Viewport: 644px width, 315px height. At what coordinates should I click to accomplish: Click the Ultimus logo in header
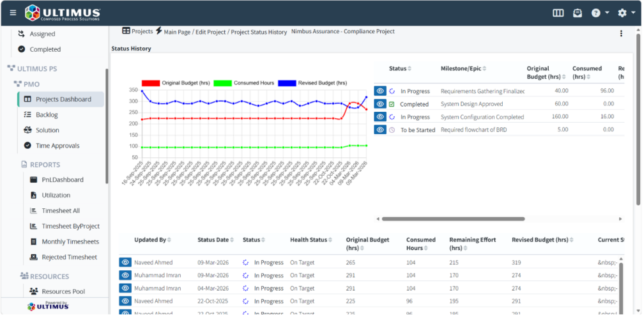pos(63,13)
